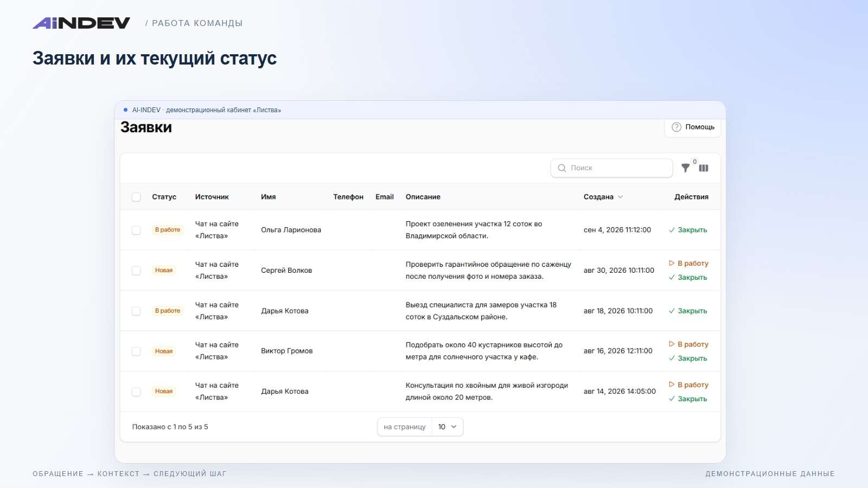Viewport: 868px width, 488px height.
Task: Click the name Ольга Ларионова
Action: [291, 230]
